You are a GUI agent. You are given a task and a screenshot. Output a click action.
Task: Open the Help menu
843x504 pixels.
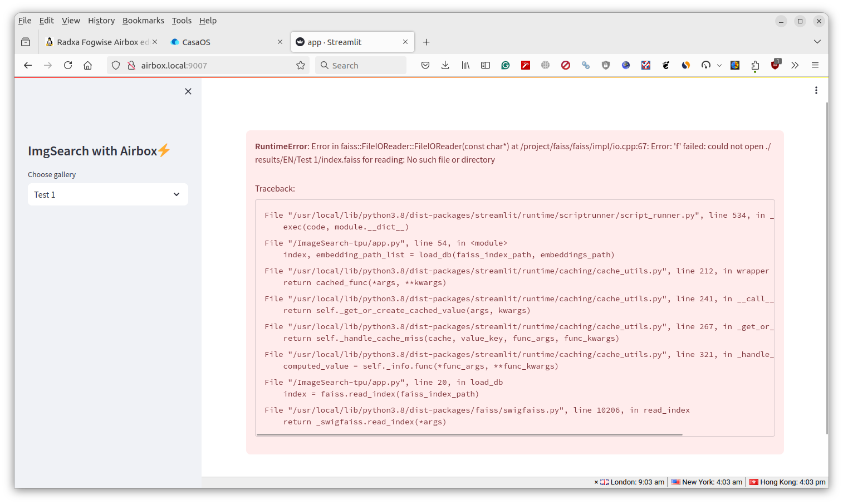point(208,21)
